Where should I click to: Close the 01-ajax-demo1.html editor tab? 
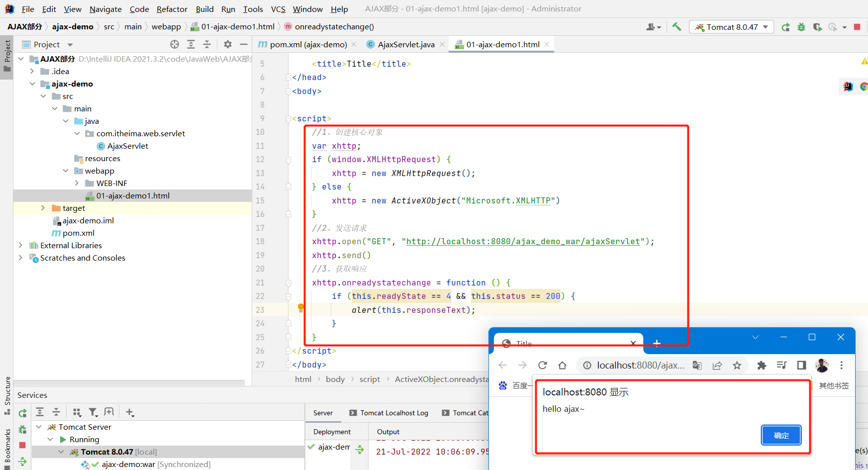pyautogui.click(x=547, y=44)
